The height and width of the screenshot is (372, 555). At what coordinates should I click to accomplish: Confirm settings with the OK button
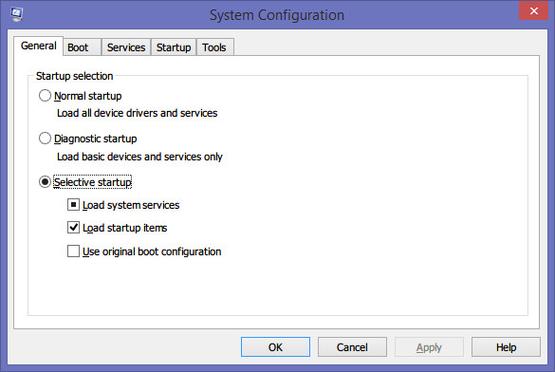point(275,347)
